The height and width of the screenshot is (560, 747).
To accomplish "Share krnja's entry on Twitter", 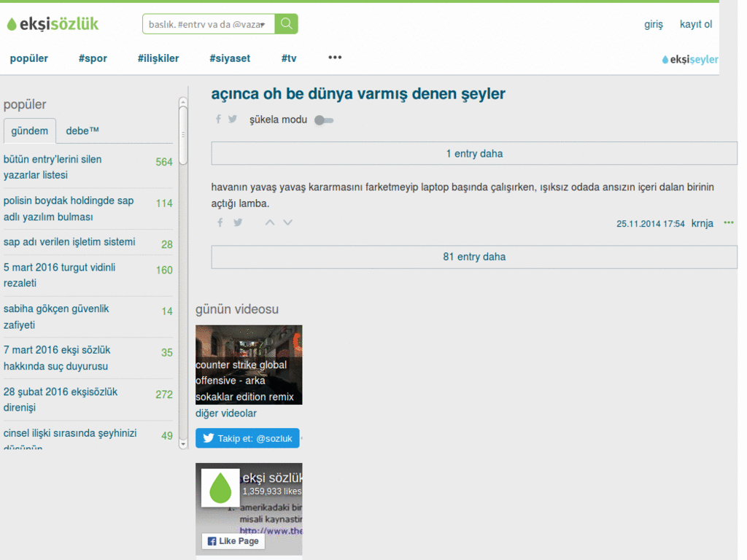I will 239,222.
